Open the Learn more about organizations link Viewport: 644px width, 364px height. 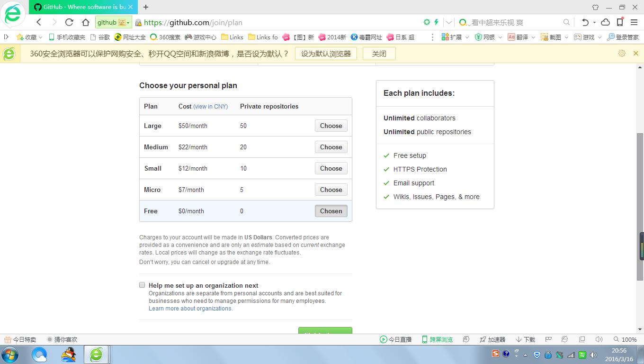(x=191, y=309)
